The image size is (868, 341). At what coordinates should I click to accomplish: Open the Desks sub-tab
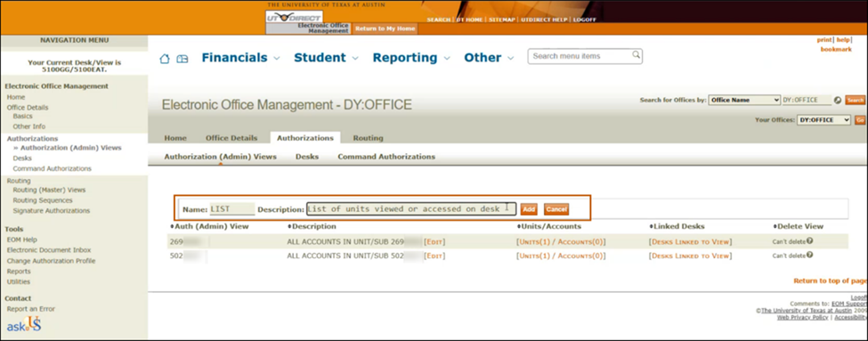point(307,157)
